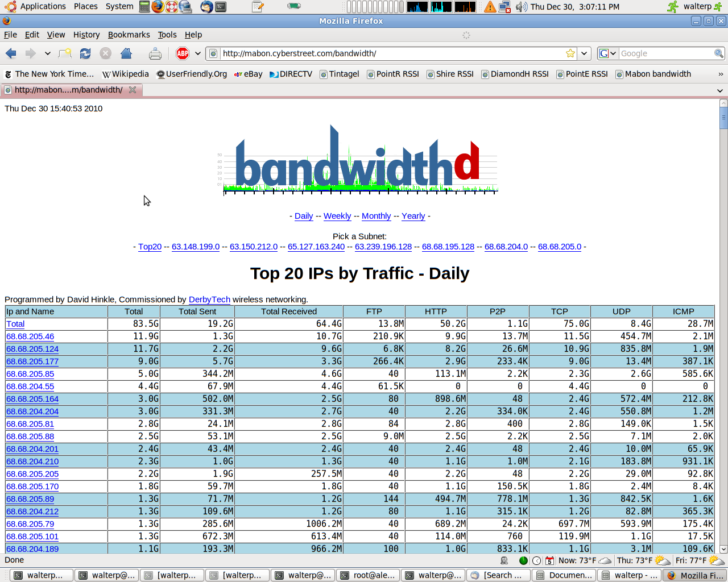This screenshot has width=728, height=582.
Task: Open the 68.68.205.46 IP link
Action: [x=30, y=336]
